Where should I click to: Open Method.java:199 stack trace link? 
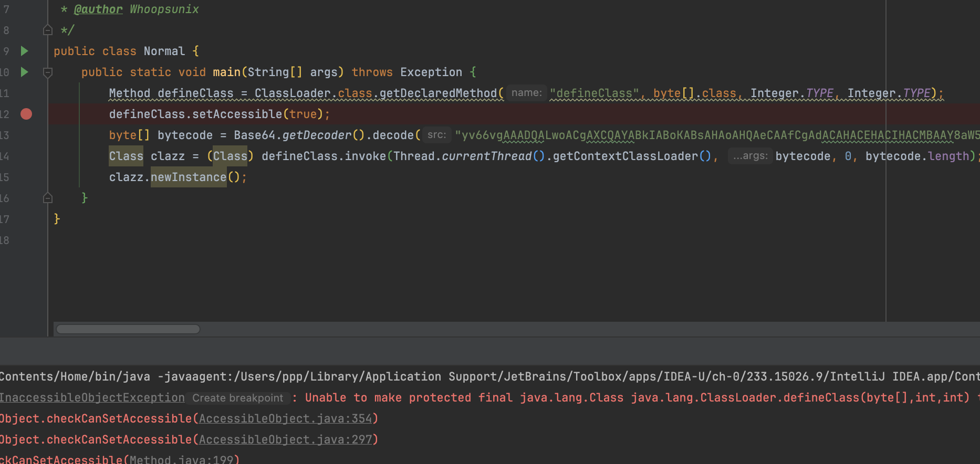point(181,460)
